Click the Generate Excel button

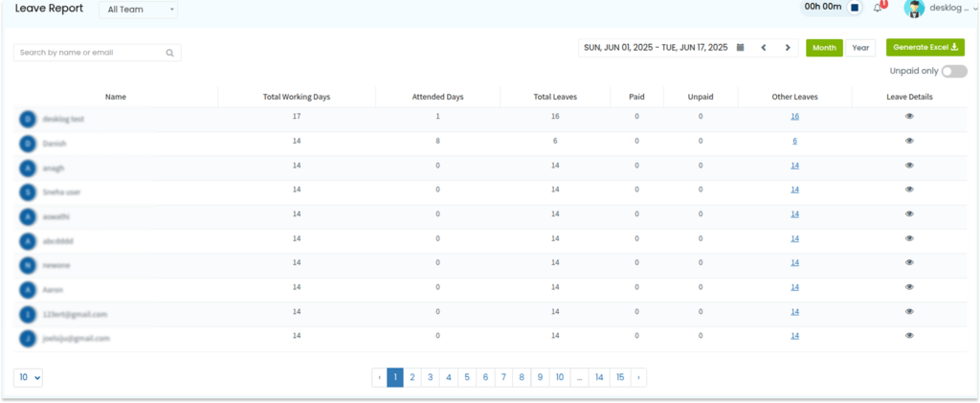[925, 48]
